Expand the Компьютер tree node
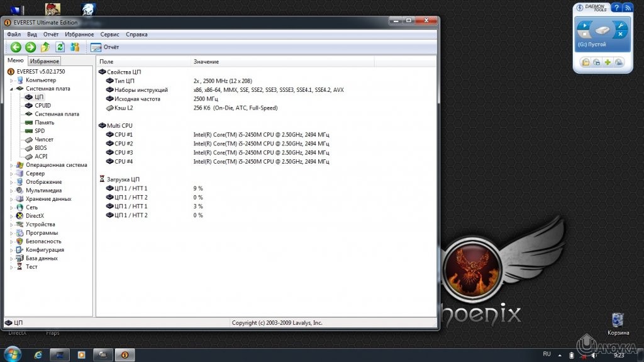Image resolution: width=644 pixels, height=362 pixels. coord(11,81)
